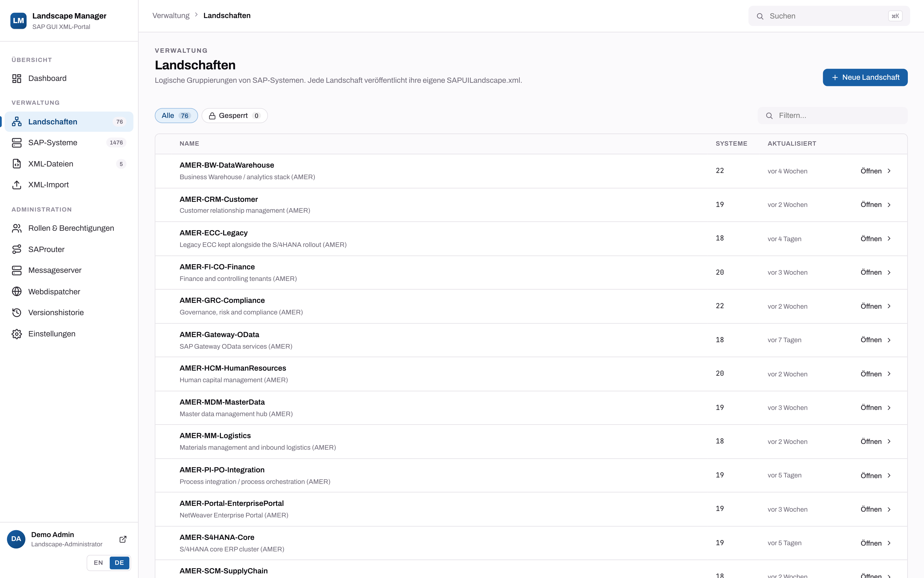Click the Einstellungen gear icon
Image resolution: width=924 pixels, height=578 pixels.
17,334
